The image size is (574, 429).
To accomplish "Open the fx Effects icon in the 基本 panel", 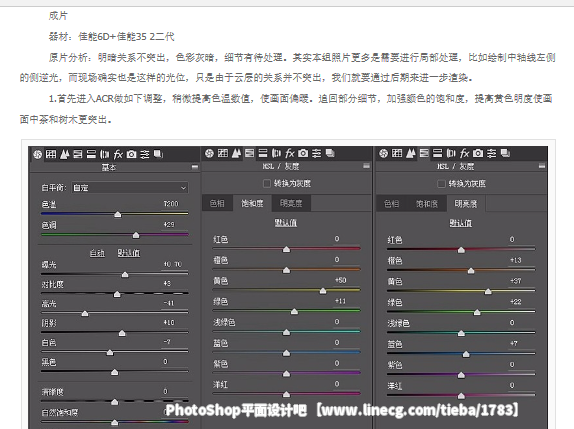I will (118, 154).
